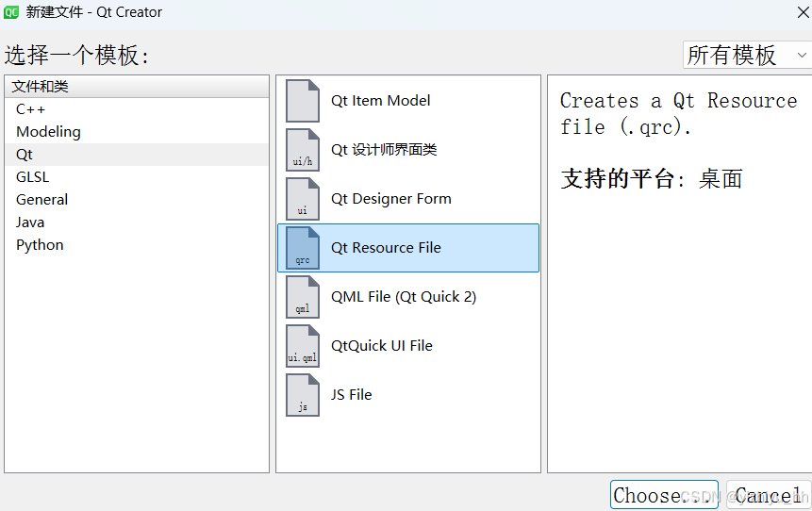Click the Cancel button
This screenshot has height=511, width=812.
pyautogui.click(x=769, y=495)
